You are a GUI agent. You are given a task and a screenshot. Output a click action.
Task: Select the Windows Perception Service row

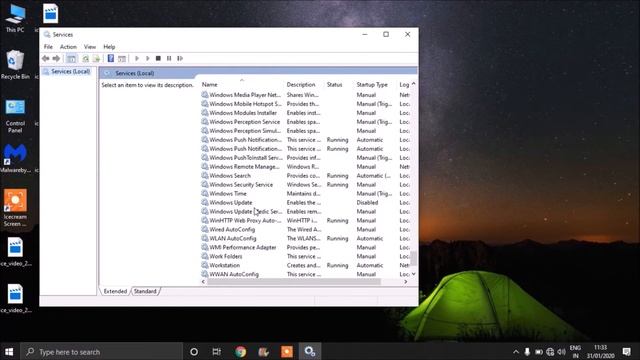click(305, 122)
